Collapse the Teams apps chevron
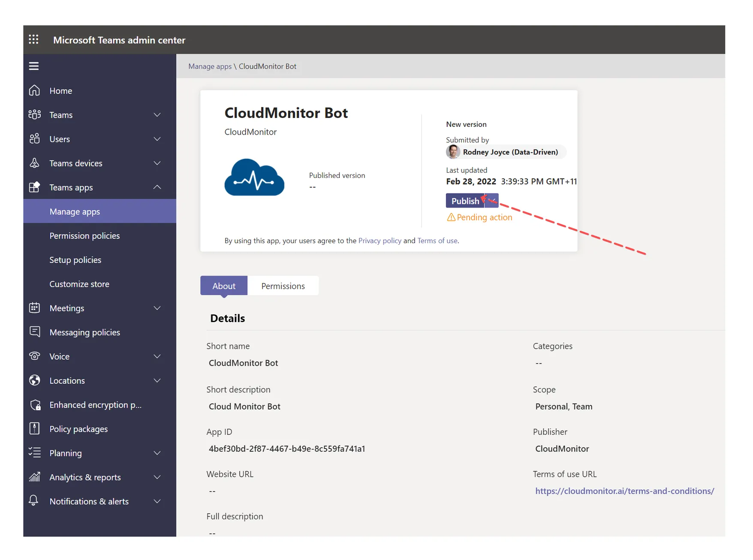This screenshot has height=560, width=753. click(157, 187)
